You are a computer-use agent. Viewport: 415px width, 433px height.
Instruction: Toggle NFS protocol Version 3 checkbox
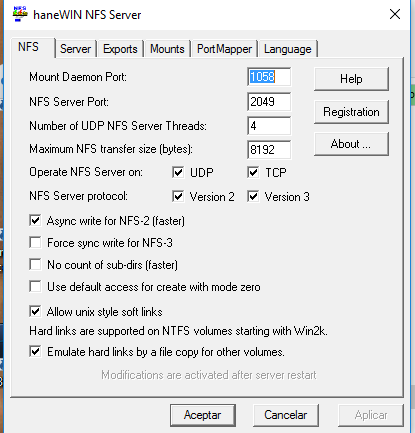point(253,196)
